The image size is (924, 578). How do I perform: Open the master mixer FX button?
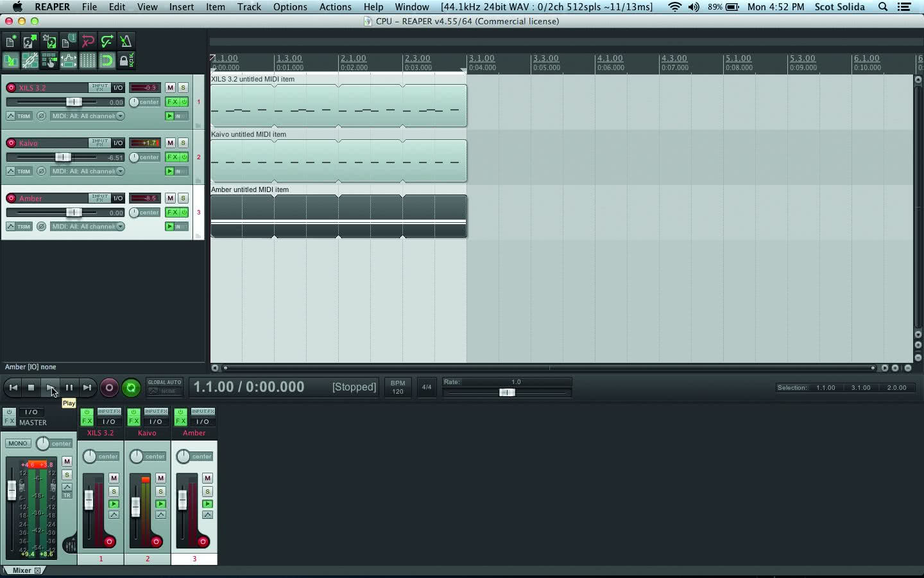click(x=9, y=422)
